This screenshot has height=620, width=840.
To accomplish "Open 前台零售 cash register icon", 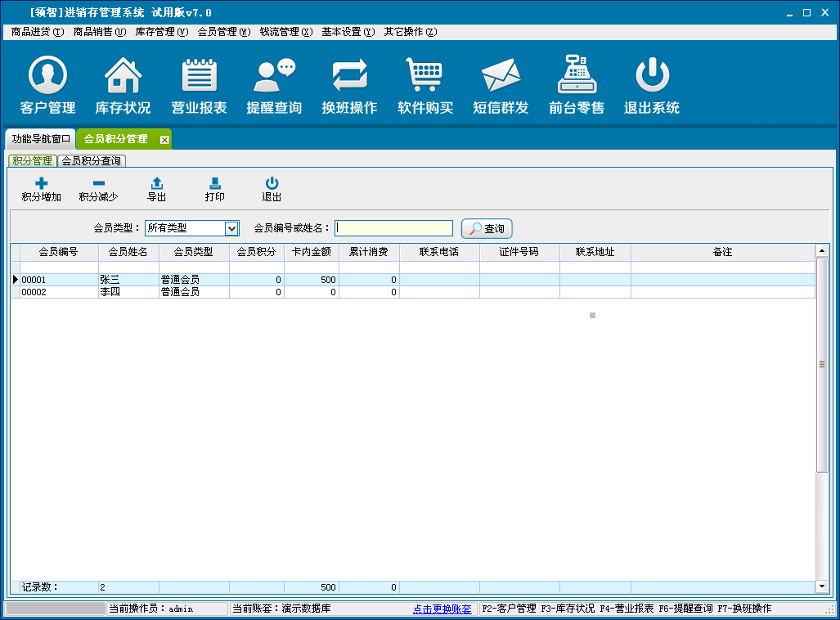I will click(577, 76).
